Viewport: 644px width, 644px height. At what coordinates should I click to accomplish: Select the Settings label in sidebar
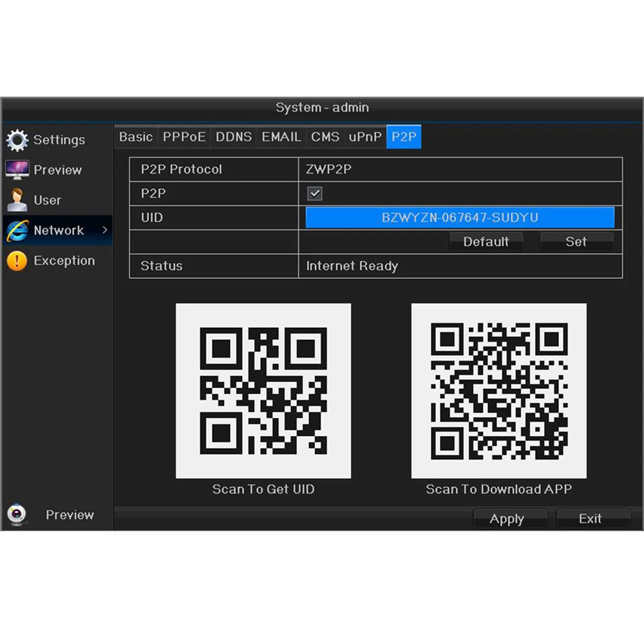pos(59,140)
